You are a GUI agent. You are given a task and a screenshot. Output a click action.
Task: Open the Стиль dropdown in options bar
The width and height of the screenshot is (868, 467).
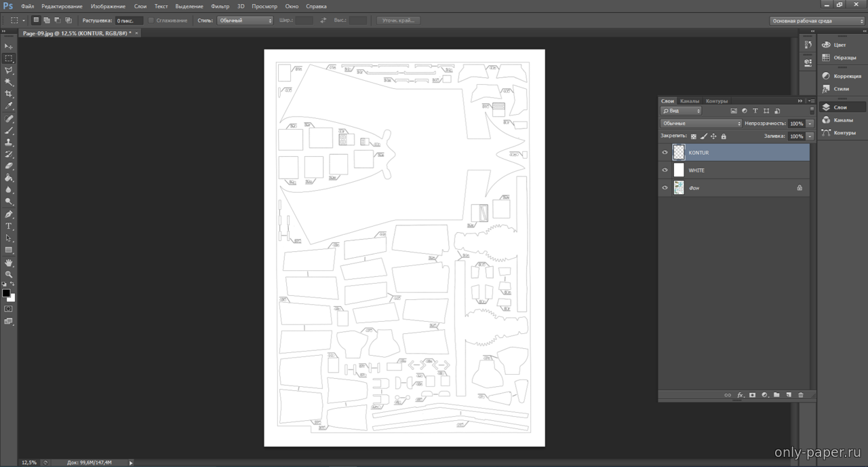click(x=245, y=20)
